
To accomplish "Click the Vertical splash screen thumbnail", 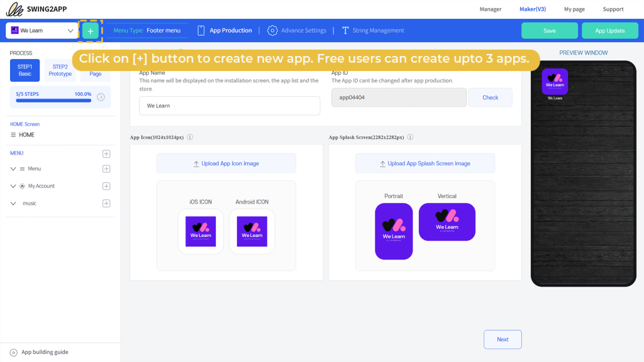I will pos(447,222).
